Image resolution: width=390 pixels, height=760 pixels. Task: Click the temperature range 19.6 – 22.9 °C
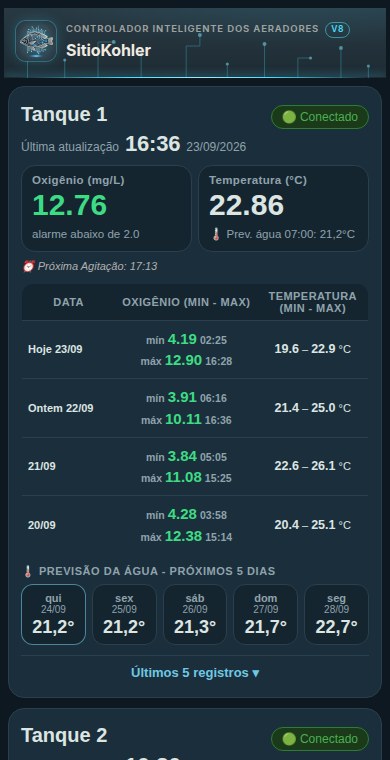pos(312,349)
